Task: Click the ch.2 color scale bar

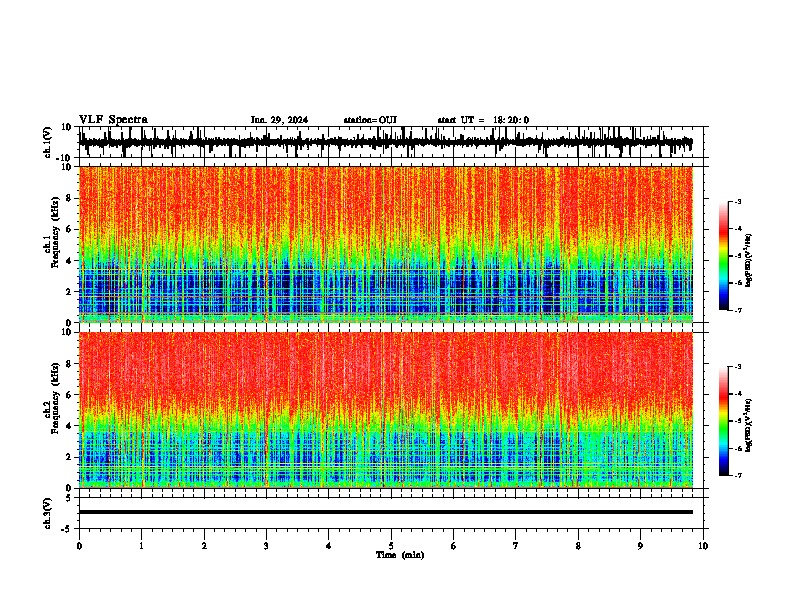Action: tap(723, 421)
